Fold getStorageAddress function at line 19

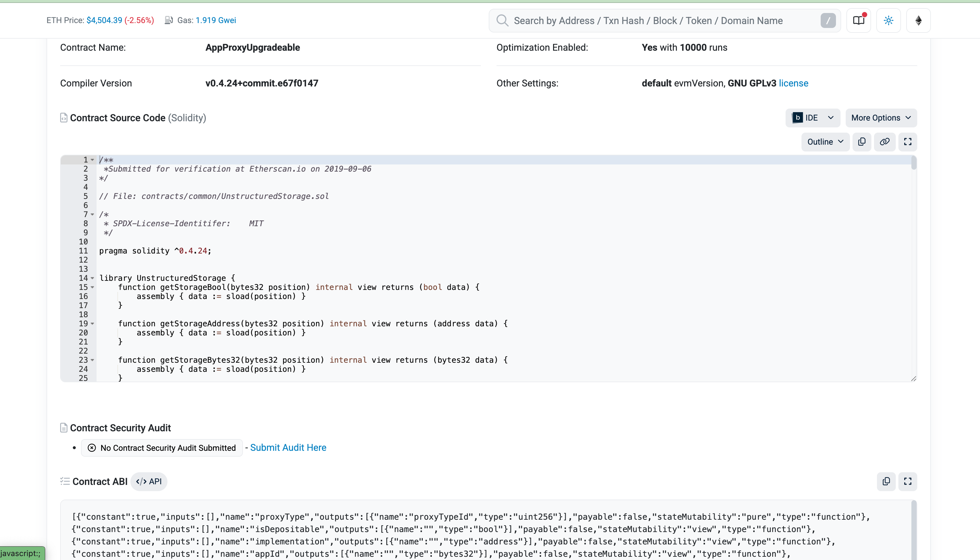coord(92,323)
